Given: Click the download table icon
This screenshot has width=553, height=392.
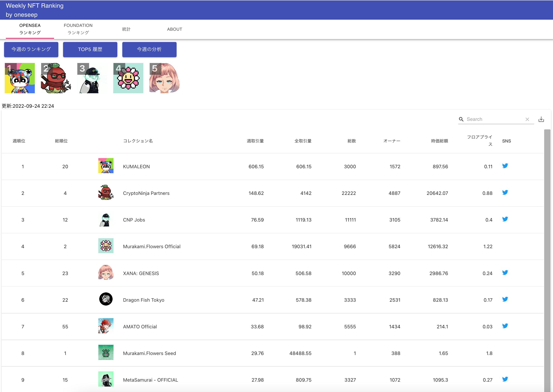Looking at the screenshot, I should click(541, 119).
